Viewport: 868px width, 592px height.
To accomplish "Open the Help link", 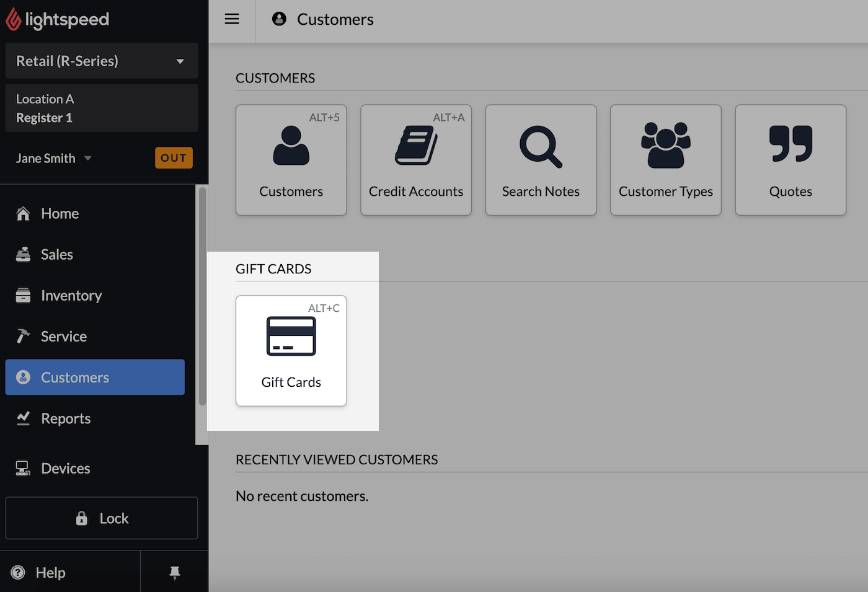I will (x=50, y=572).
